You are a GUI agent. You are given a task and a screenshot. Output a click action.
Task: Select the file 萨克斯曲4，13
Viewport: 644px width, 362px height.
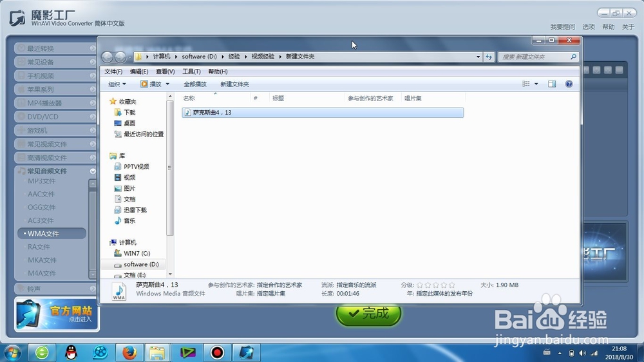323,113
